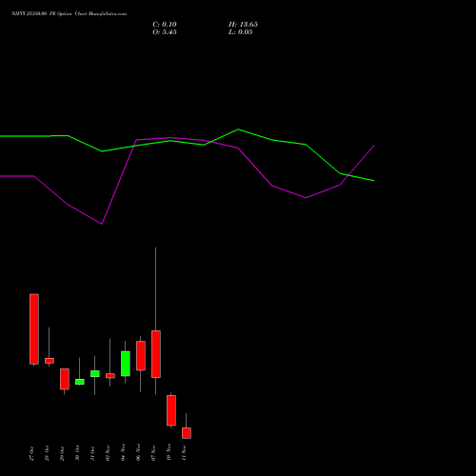Click the large green candle for 04 Nov
Screen dimensions: 476x476
tap(126, 364)
